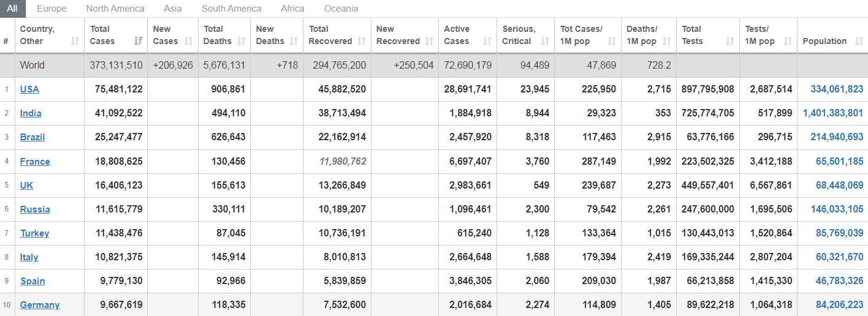Click Italy tests per million 2,807,204
Screen dimensions: 868x316
[771, 257]
